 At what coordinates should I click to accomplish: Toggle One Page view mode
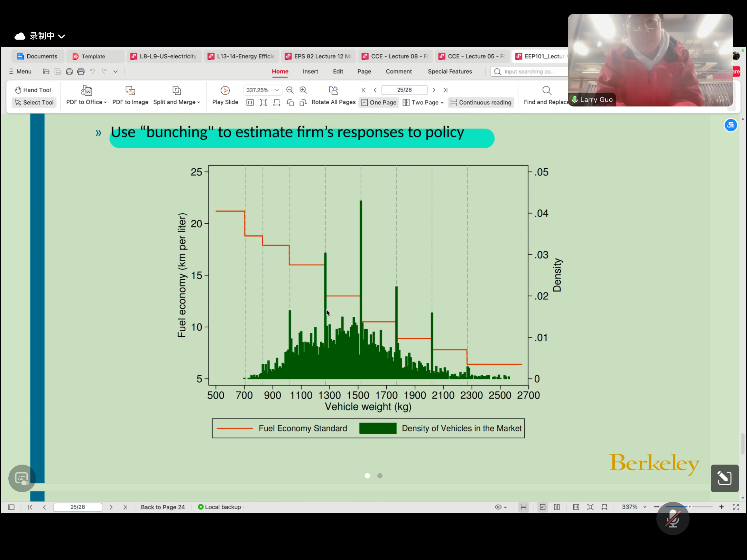tap(379, 102)
